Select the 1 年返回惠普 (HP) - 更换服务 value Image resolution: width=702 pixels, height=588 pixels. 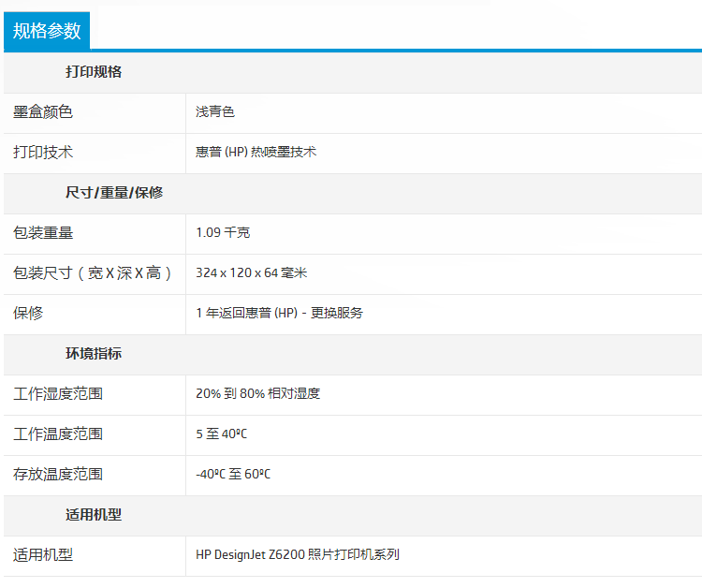[279, 313]
